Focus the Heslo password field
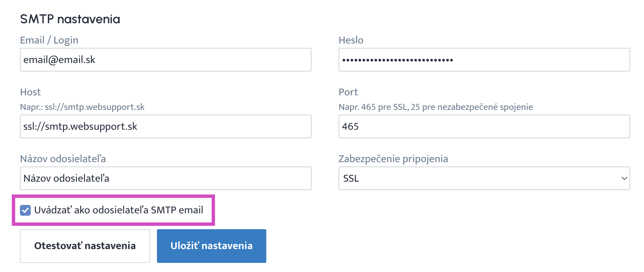 click(x=484, y=60)
